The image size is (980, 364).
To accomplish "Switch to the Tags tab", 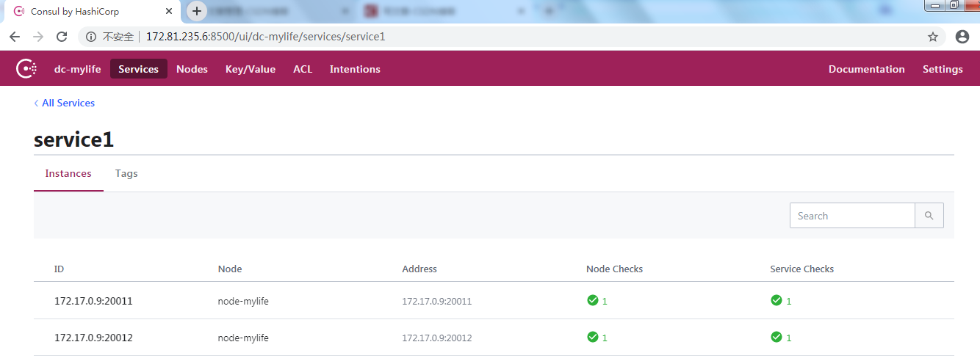I will 126,174.
